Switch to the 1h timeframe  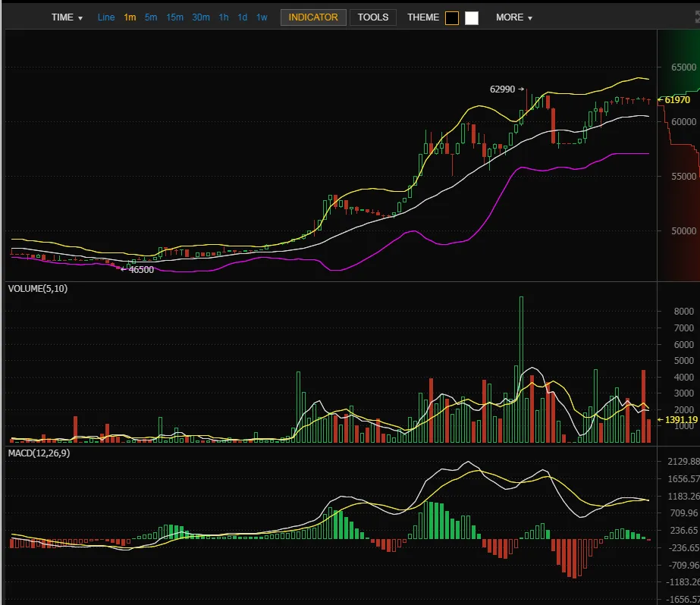[x=224, y=17]
